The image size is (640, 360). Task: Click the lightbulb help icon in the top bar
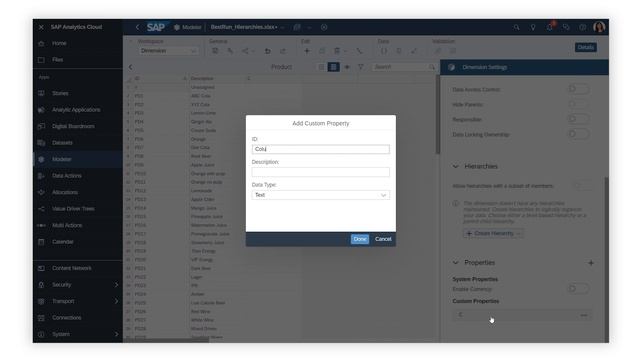533,27
